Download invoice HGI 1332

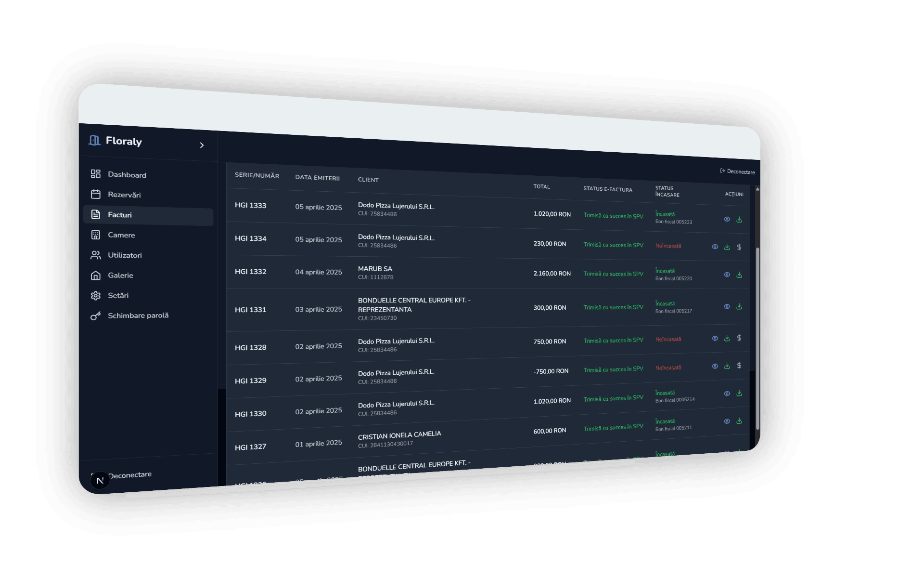point(739,275)
